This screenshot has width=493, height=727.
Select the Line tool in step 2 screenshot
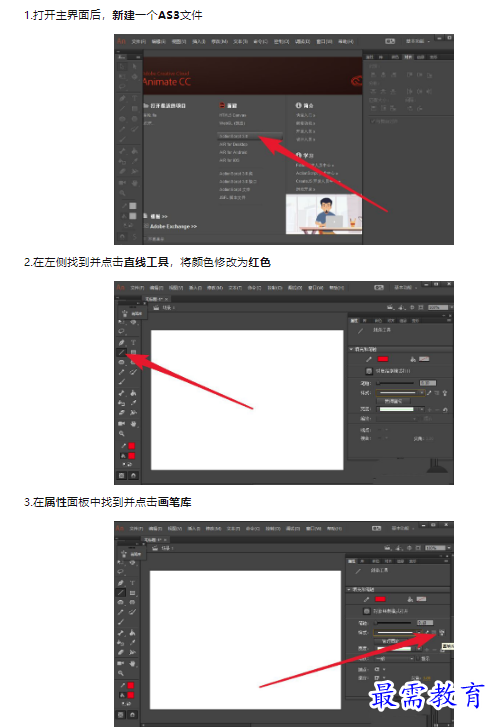(x=122, y=352)
